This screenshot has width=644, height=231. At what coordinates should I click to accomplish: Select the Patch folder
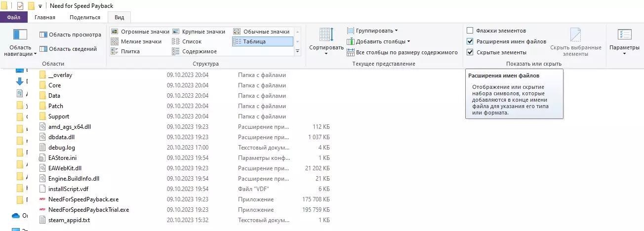pos(55,106)
